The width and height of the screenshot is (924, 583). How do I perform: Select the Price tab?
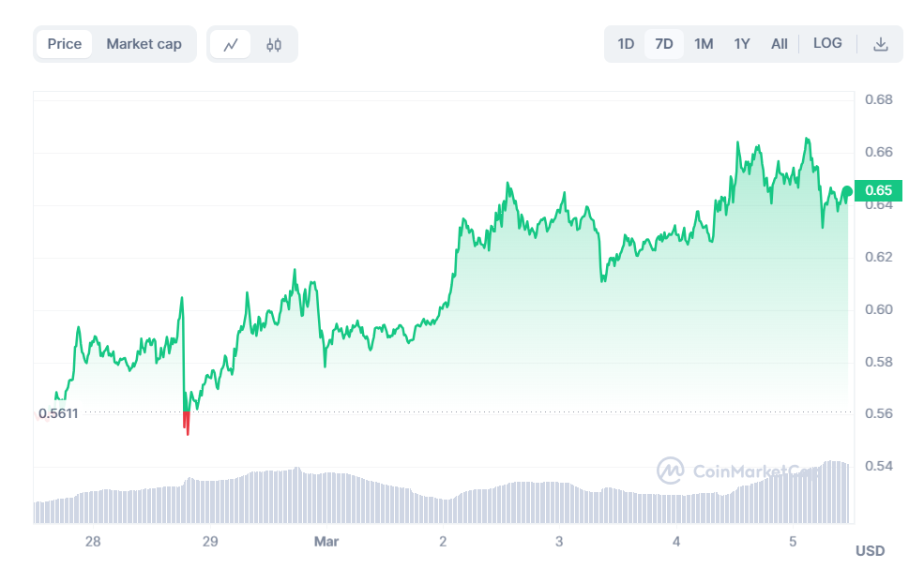[x=65, y=44]
